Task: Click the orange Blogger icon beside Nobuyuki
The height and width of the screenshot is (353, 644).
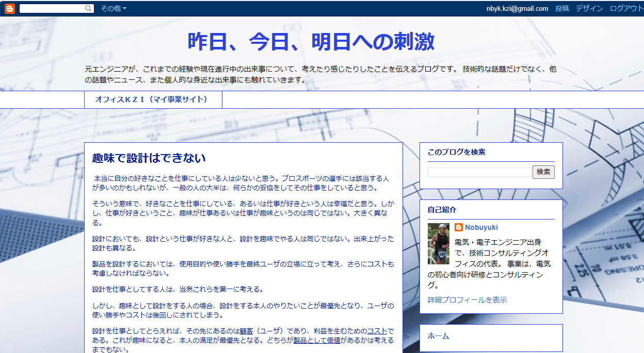Action: (x=459, y=227)
